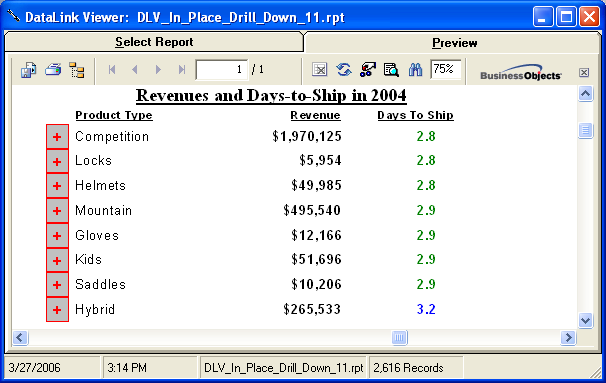Click the Days To Ship column header

point(415,115)
